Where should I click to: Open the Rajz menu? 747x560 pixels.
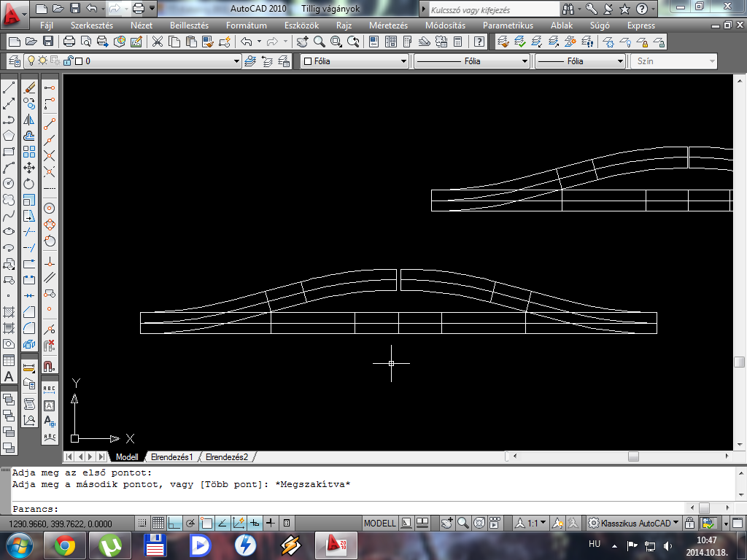344,26
